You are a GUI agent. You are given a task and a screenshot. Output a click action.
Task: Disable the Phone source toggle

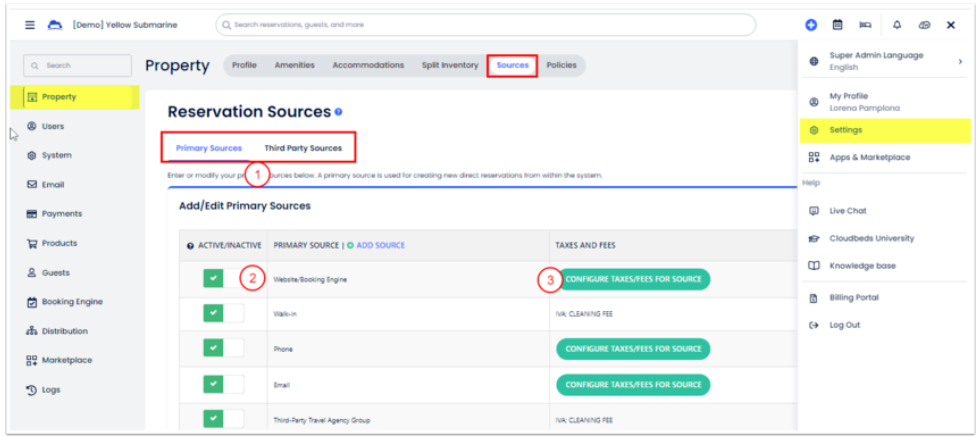(223, 348)
